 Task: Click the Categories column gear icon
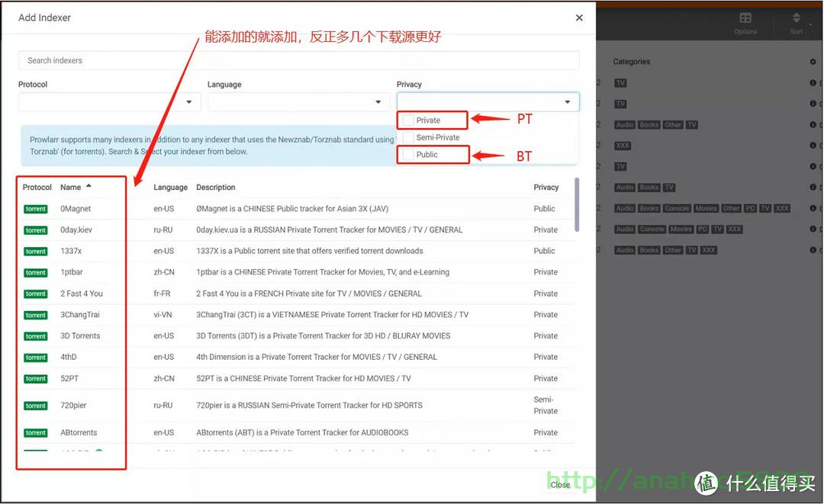tap(813, 62)
